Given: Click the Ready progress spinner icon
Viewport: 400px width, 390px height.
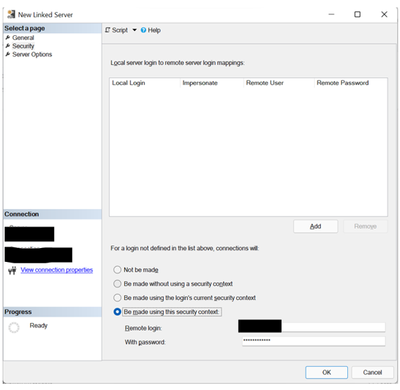Looking at the screenshot, I should 14,328.
